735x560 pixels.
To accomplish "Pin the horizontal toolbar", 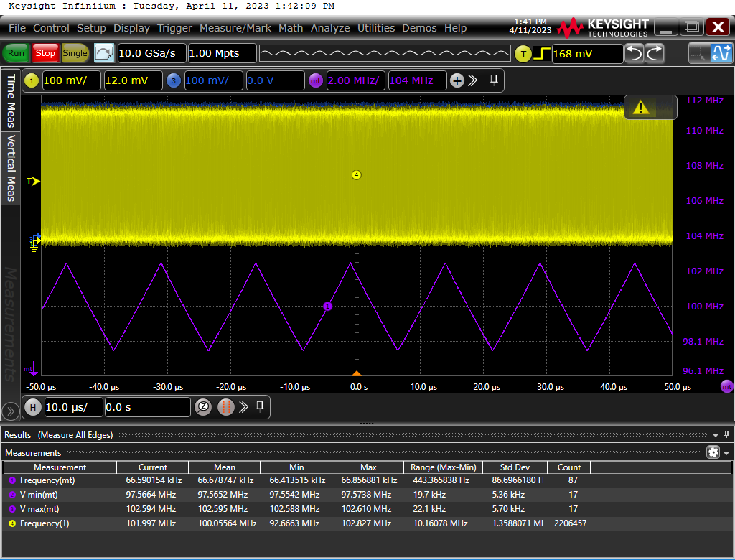I will pos(260,406).
